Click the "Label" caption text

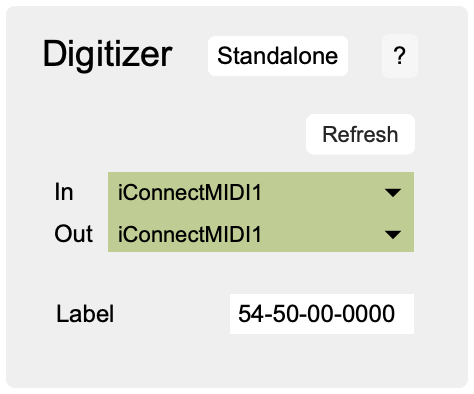(85, 314)
